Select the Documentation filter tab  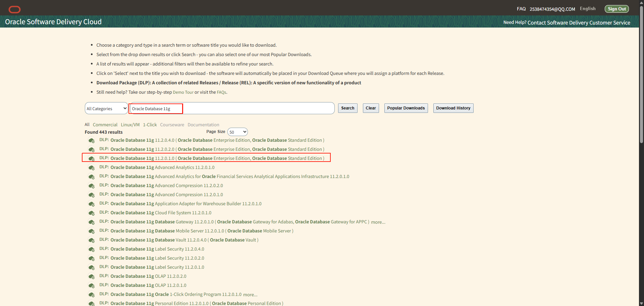tap(203, 125)
